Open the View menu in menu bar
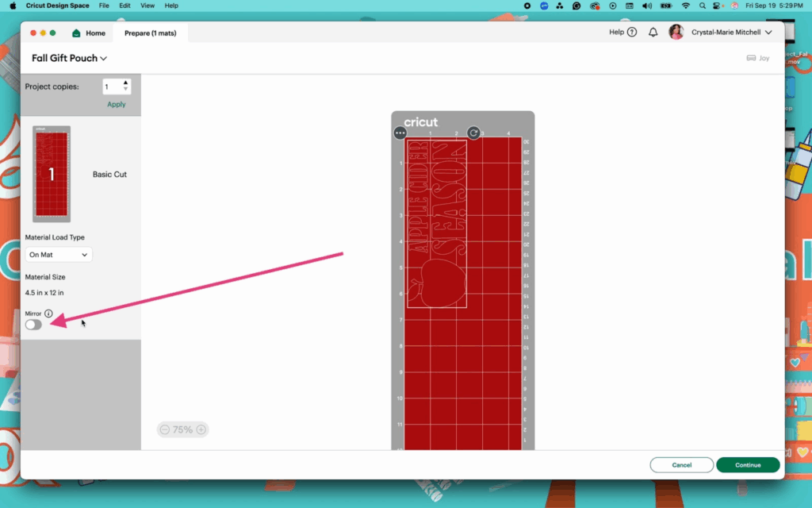Viewport: 812px width, 508px height. point(147,6)
